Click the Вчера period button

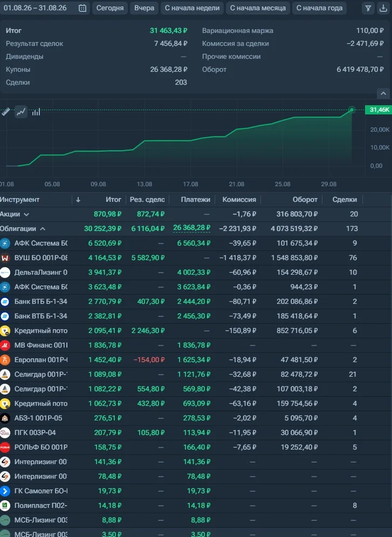coord(144,8)
